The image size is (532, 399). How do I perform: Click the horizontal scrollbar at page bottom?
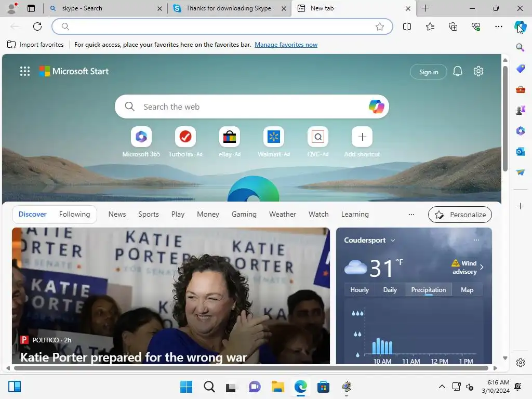(x=251, y=368)
